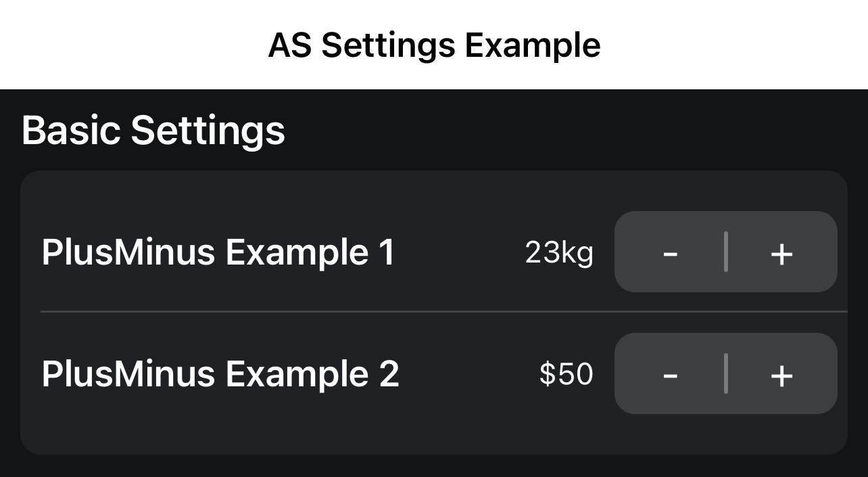Screen dimensions: 868x477
Task: Click the $50 value label
Action: (x=566, y=374)
